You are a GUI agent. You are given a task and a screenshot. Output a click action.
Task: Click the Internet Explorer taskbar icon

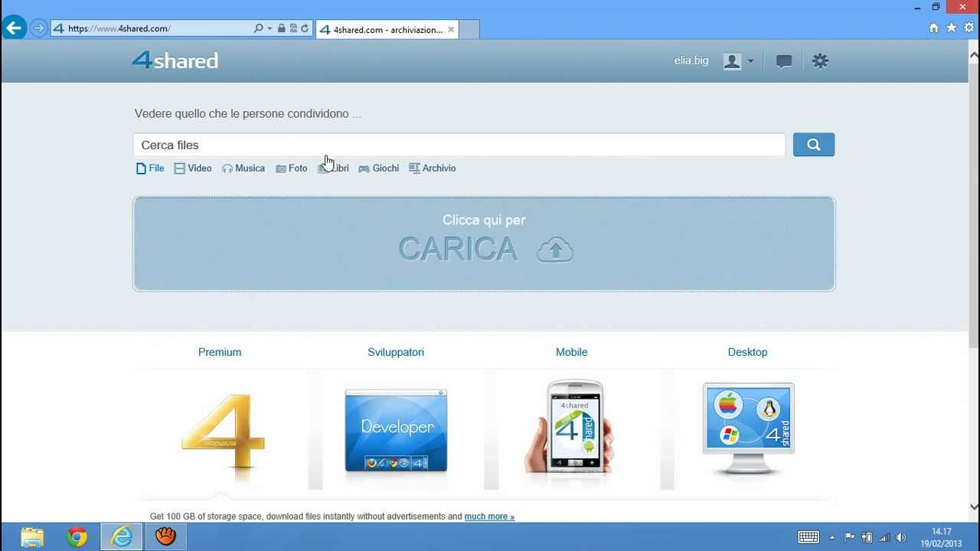click(122, 537)
